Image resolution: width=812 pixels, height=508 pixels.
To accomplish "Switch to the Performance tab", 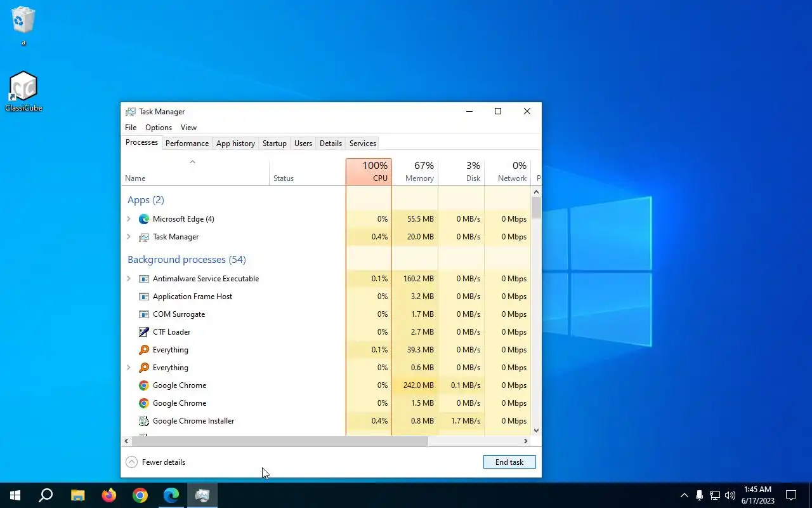I will pos(187,144).
